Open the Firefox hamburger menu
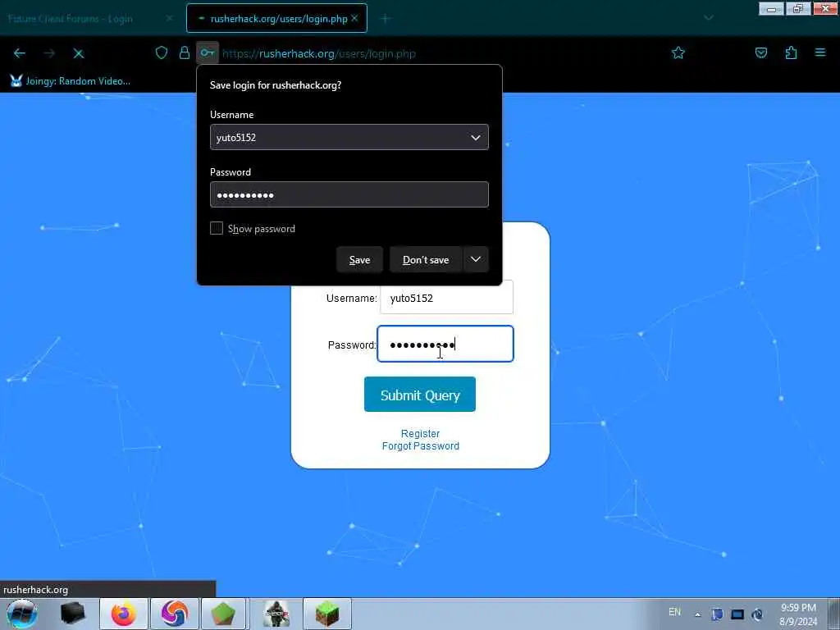840x630 pixels. [820, 52]
